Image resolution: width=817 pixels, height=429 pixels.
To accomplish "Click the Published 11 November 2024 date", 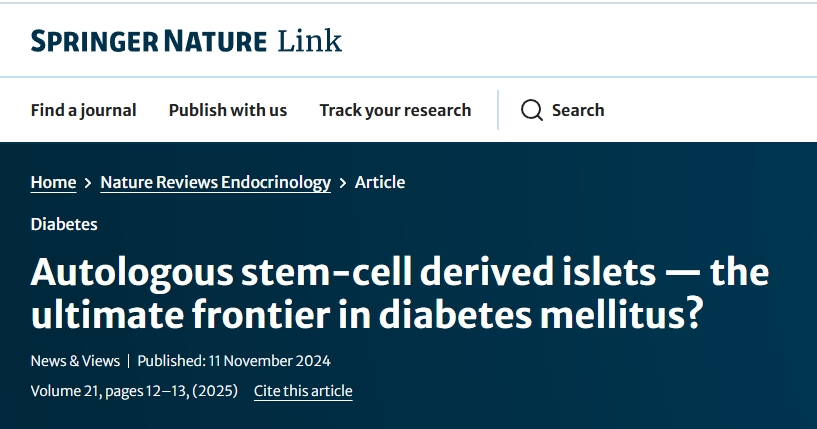I will [x=234, y=361].
